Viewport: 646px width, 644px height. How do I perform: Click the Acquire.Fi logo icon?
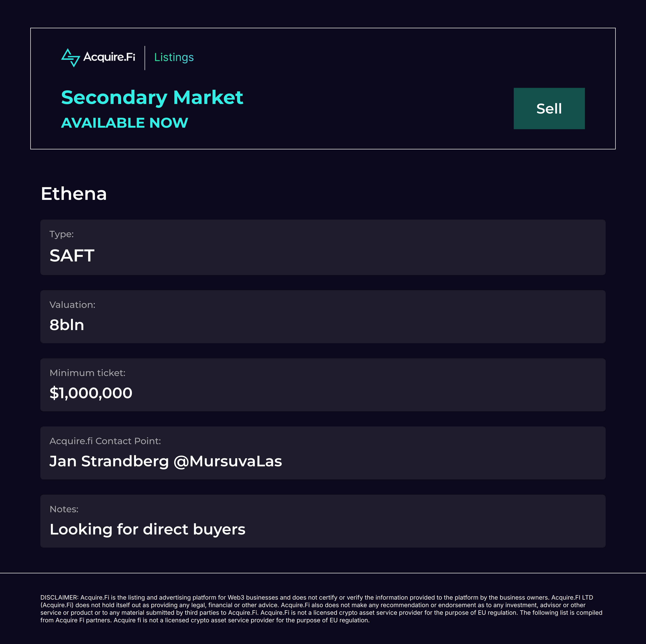coord(70,58)
